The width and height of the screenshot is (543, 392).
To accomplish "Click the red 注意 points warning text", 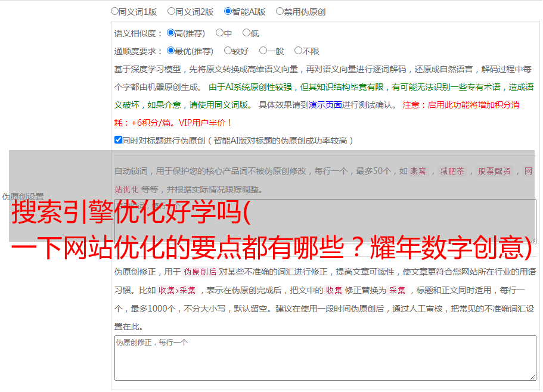I will click(x=317, y=114).
